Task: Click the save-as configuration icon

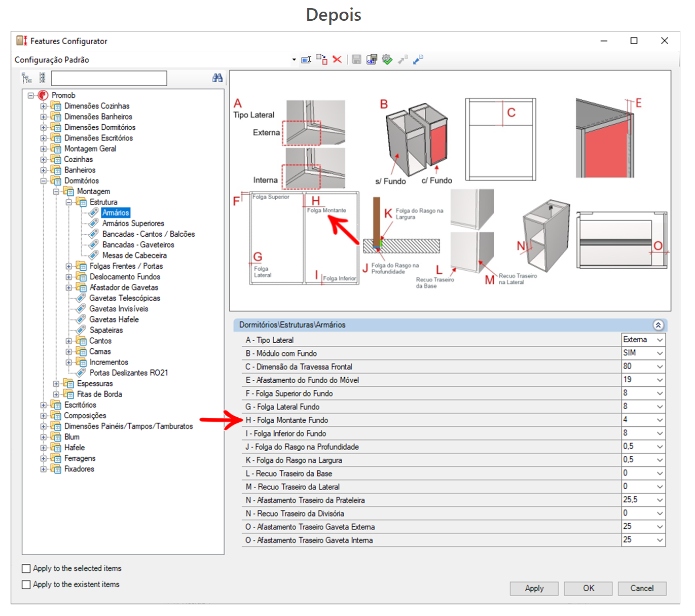Action: click(372, 60)
